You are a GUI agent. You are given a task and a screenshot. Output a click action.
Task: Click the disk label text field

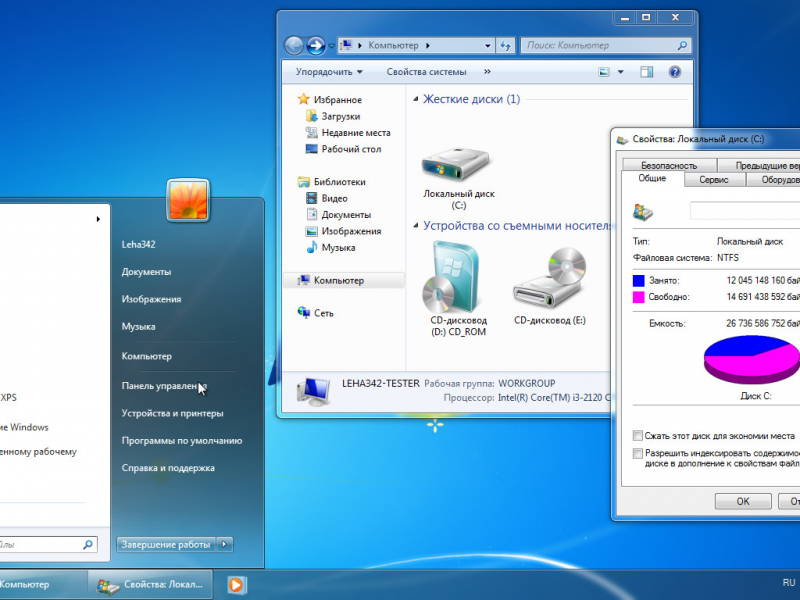coord(745,211)
